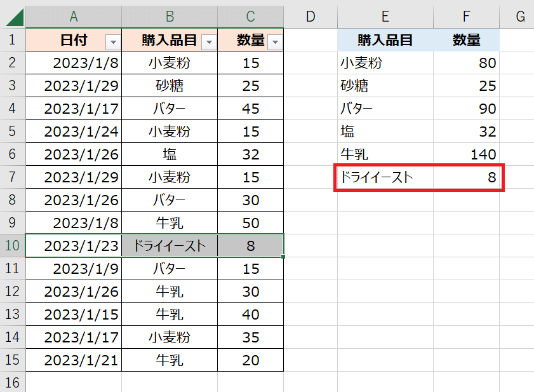This screenshot has width=534, height=392.
Task: Open the 数量 filter dropdown
Action: pos(274,42)
